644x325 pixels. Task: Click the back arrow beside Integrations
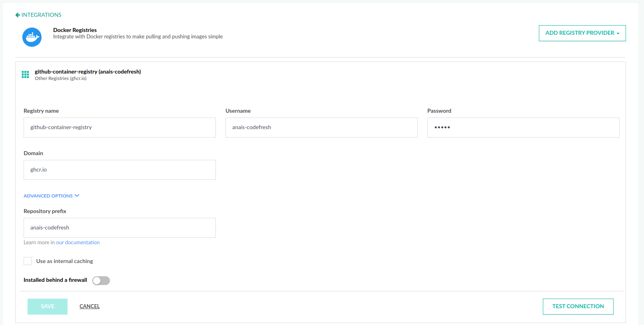pyautogui.click(x=18, y=15)
